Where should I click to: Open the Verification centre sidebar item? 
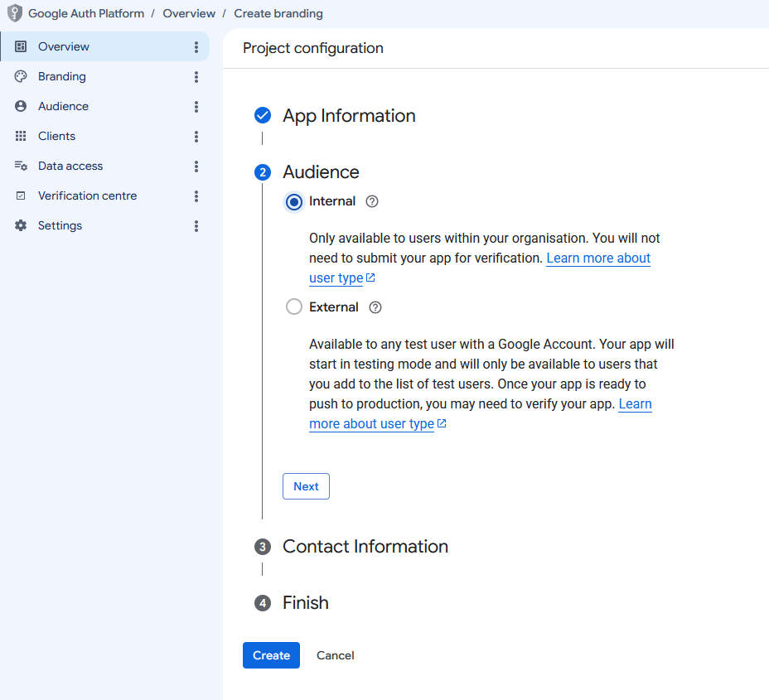(x=105, y=196)
